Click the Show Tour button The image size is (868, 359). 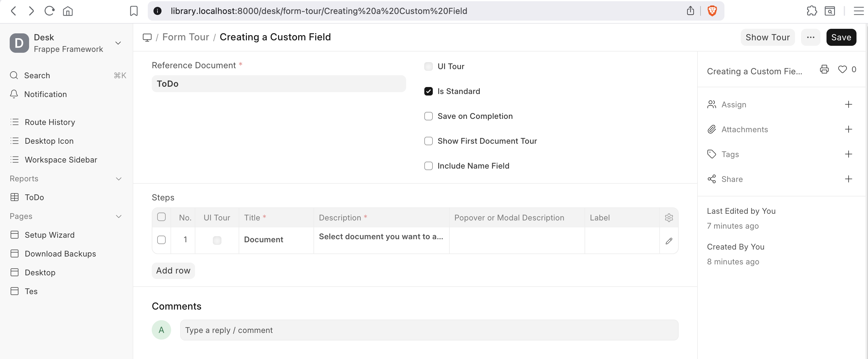pos(767,38)
